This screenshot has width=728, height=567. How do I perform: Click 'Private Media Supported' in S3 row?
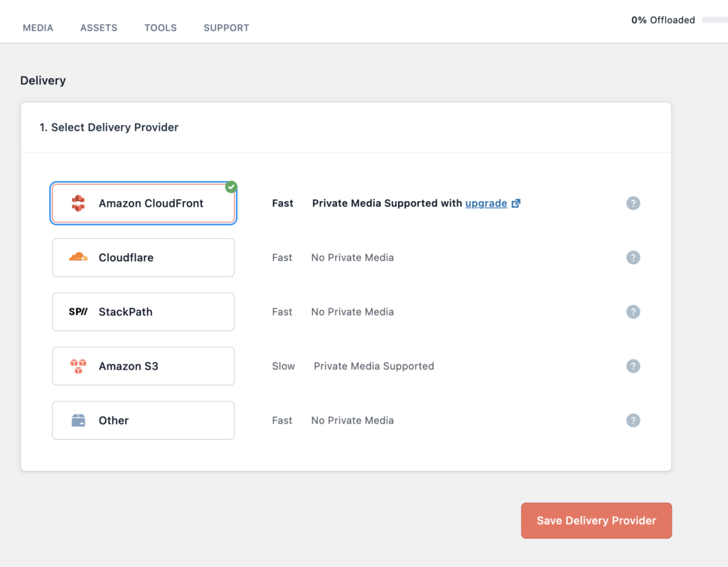tap(374, 367)
